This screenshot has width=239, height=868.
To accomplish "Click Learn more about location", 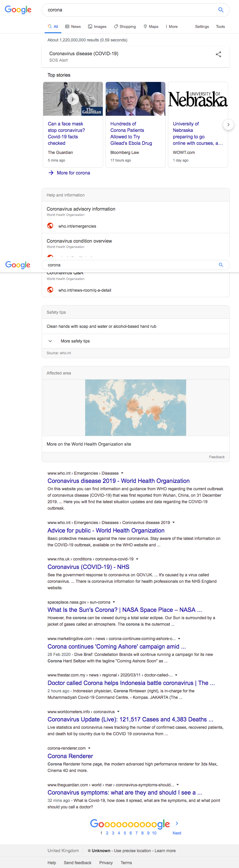I will click(165, 850).
